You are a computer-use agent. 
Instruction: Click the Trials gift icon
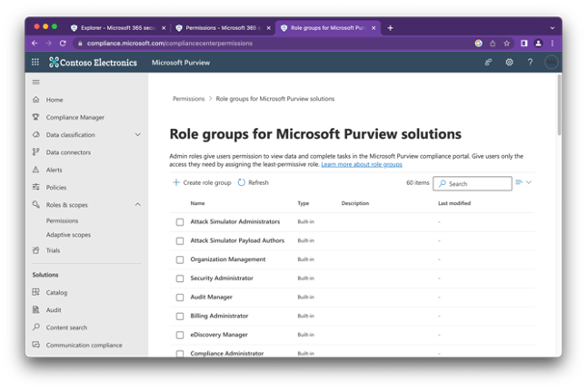click(36, 250)
